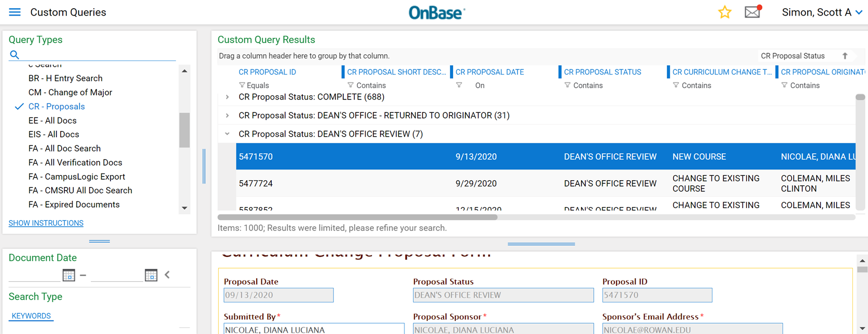
Task: Select result row with proposal ID 5471570
Action: (x=545, y=156)
